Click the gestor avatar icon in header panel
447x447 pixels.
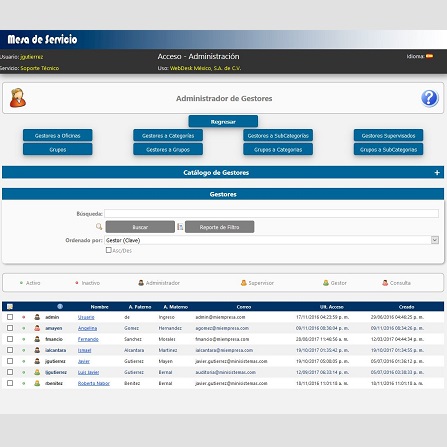pyautogui.click(x=18, y=98)
